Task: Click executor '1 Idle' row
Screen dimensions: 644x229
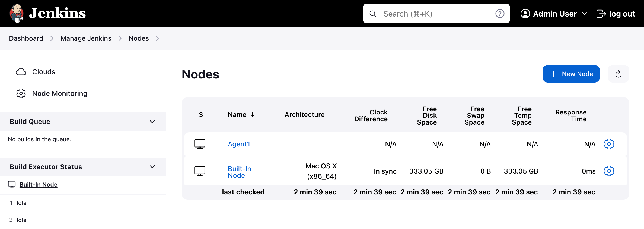Action: click(83, 203)
